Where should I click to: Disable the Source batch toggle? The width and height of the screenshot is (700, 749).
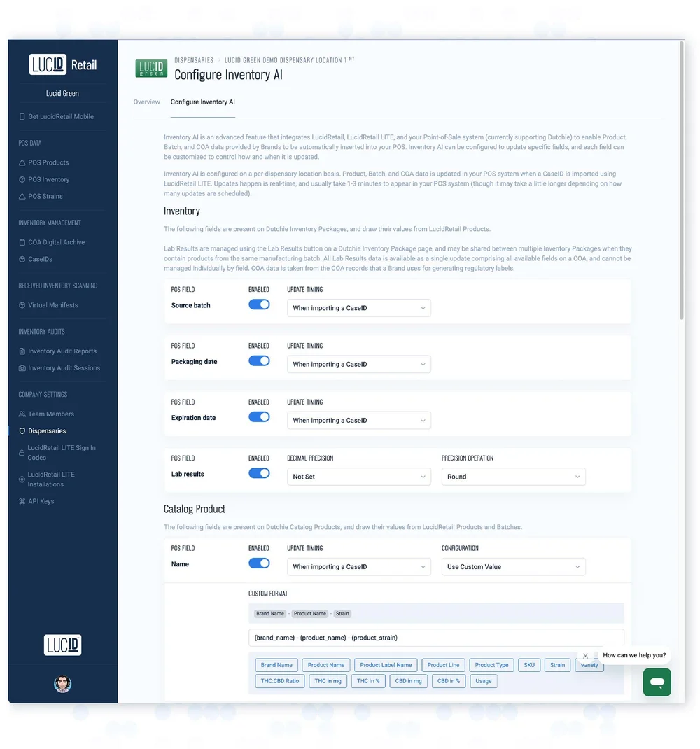(259, 304)
